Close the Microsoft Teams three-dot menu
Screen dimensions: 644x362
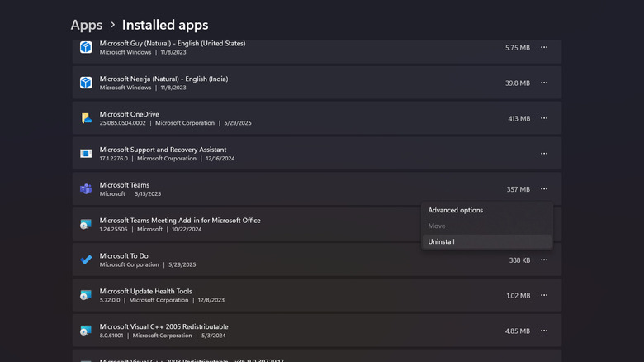tap(544, 189)
